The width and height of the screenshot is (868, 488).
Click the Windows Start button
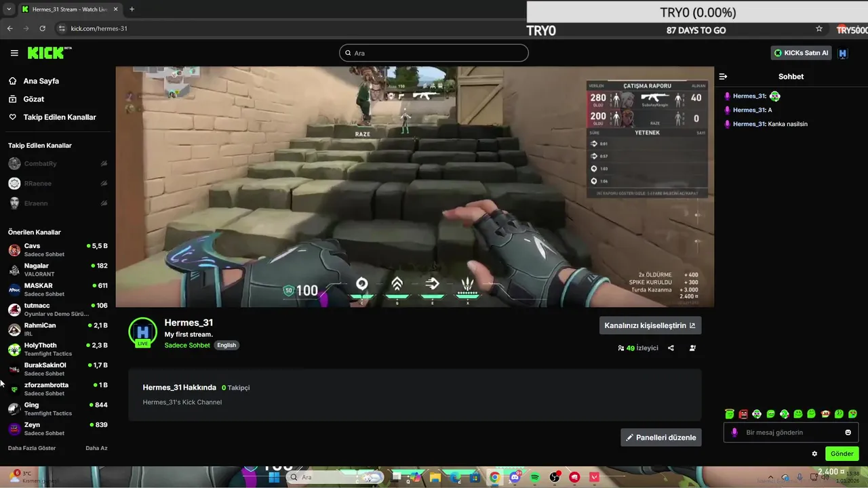click(x=275, y=477)
